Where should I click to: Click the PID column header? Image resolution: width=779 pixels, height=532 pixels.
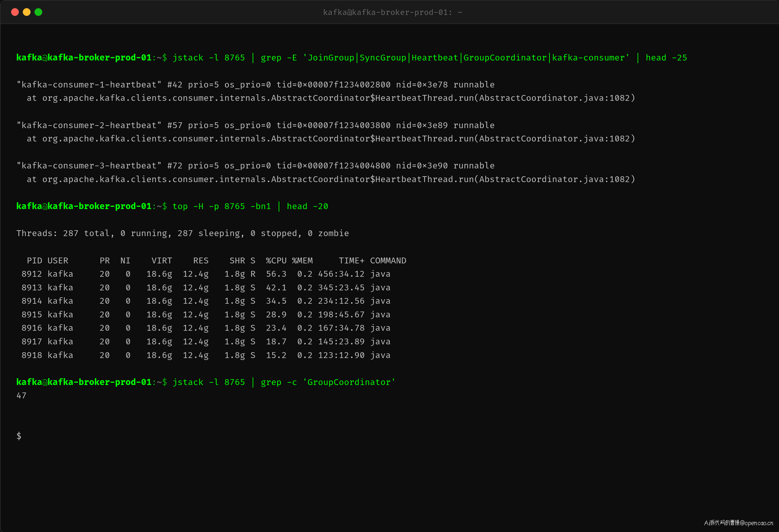[x=34, y=260]
